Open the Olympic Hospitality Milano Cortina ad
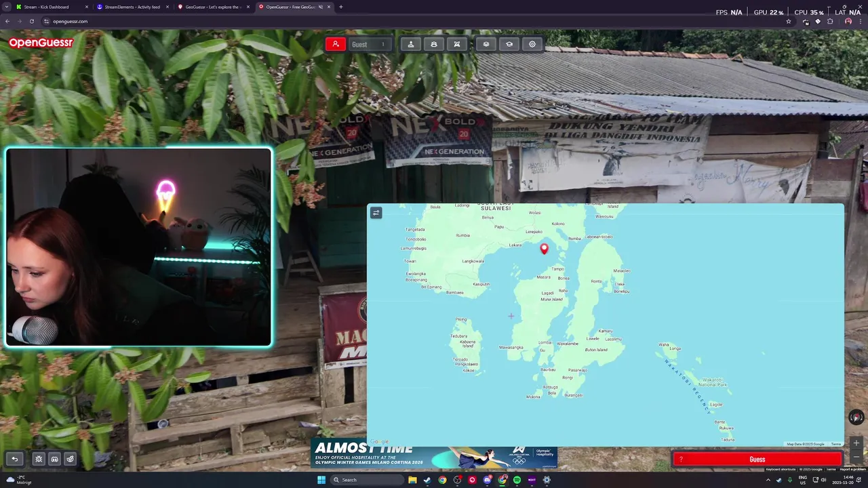This screenshot has width=868, height=488. [434, 455]
